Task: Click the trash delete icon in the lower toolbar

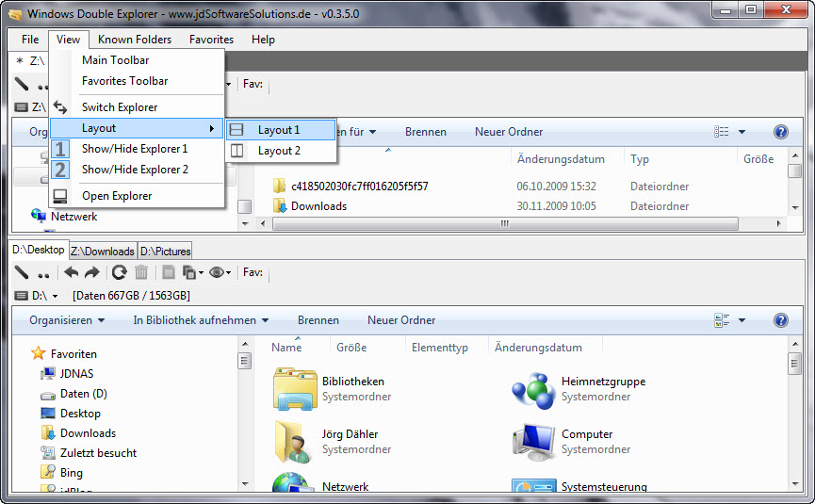Action: pos(141,272)
